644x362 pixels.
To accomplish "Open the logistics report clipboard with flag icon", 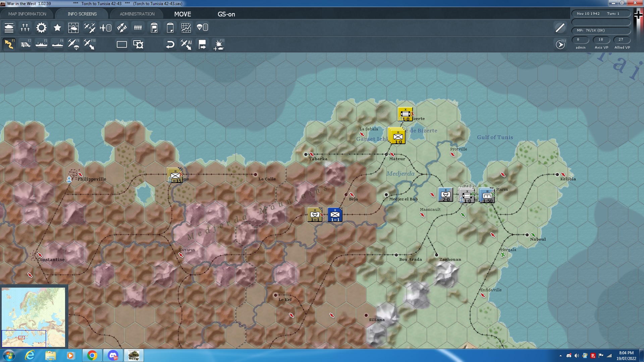I will pyautogui.click(x=154, y=28).
